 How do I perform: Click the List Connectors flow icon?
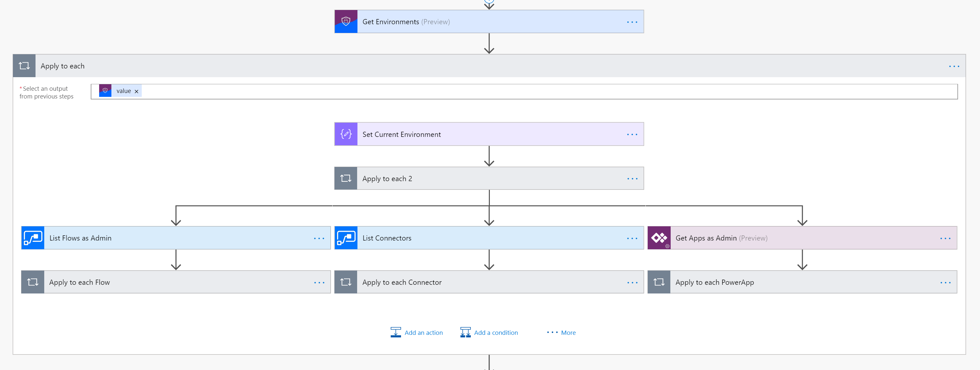click(x=346, y=238)
